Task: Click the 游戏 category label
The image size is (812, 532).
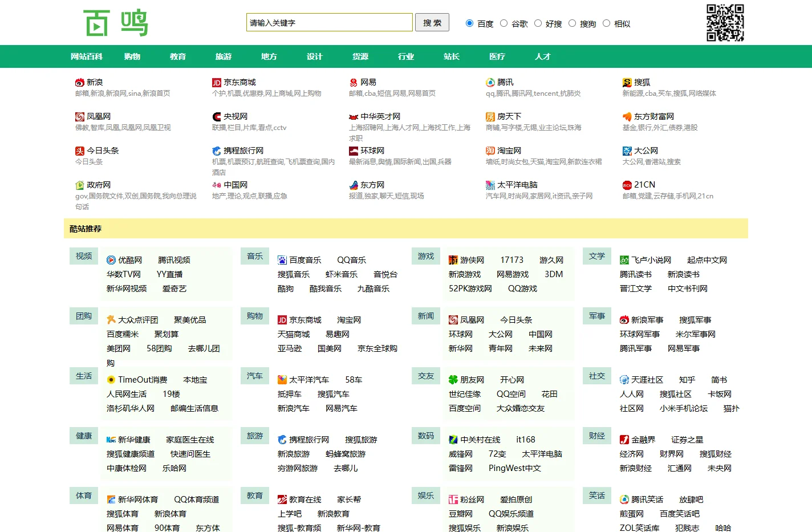Action: (426, 256)
